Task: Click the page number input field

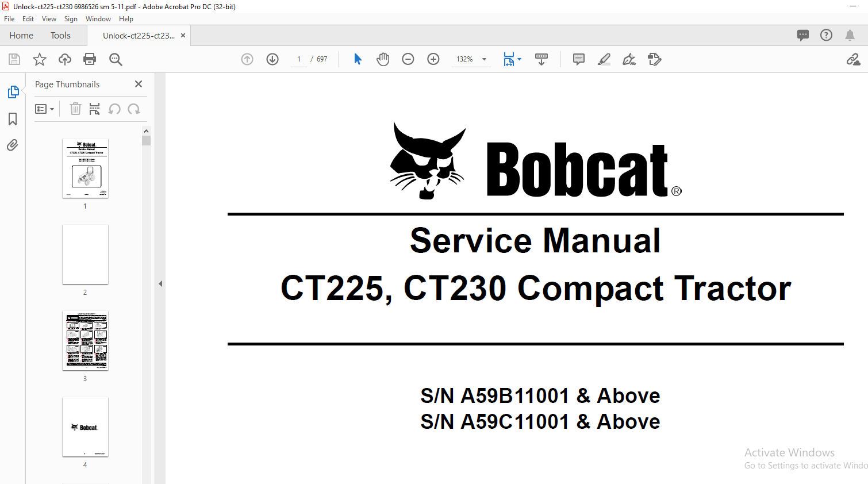Action: pyautogui.click(x=299, y=59)
